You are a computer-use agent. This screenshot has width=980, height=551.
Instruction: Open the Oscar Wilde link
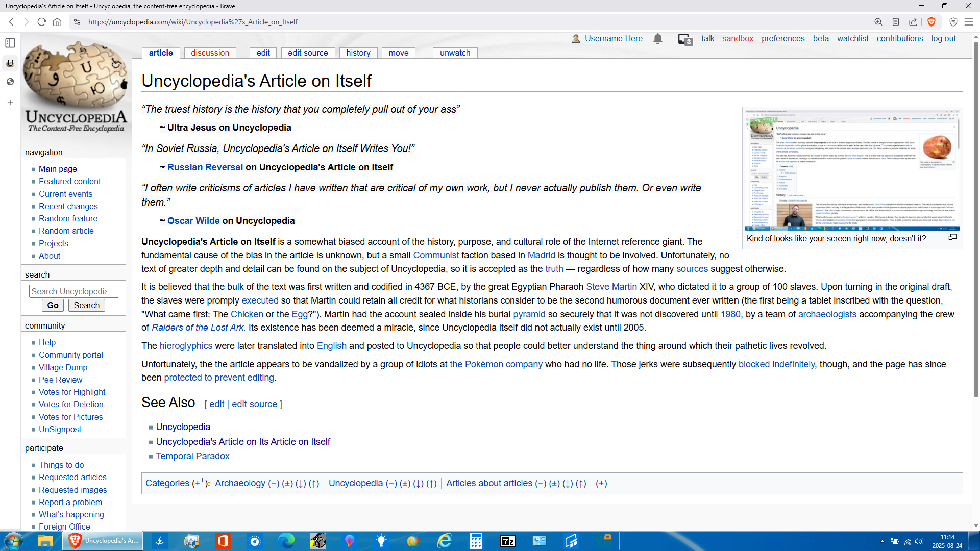193,221
